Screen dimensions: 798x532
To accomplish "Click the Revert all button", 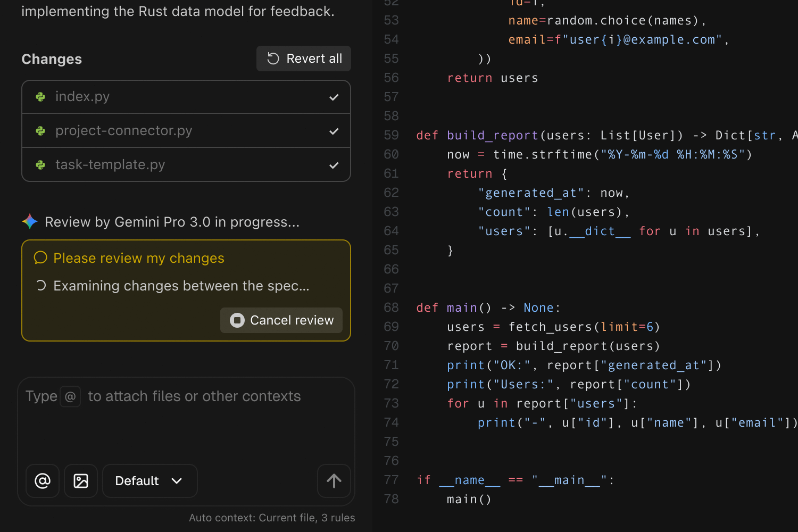I will pyautogui.click(x=304, y=59).
